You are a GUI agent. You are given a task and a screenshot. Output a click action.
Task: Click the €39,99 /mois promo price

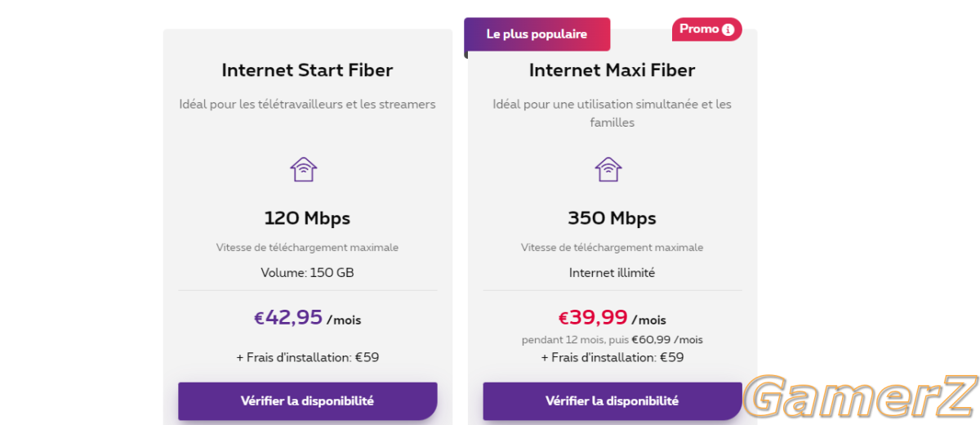click(x=612, y=318)
